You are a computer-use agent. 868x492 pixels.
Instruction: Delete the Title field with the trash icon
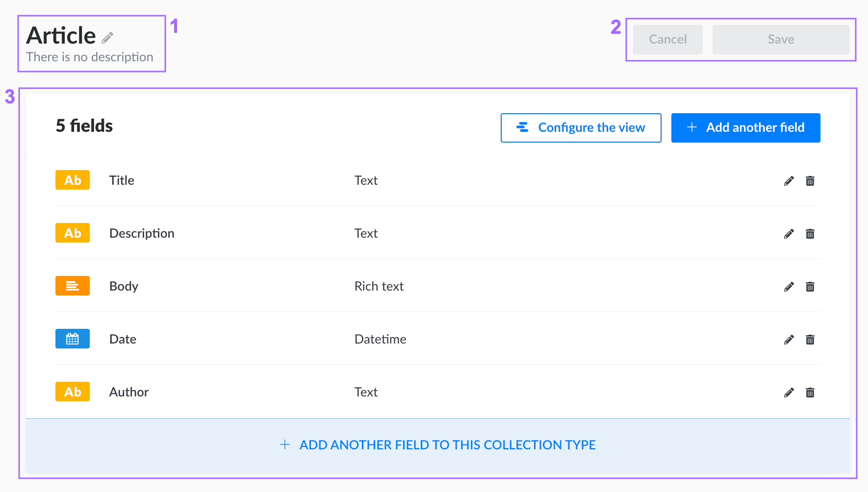click(810, 181)
